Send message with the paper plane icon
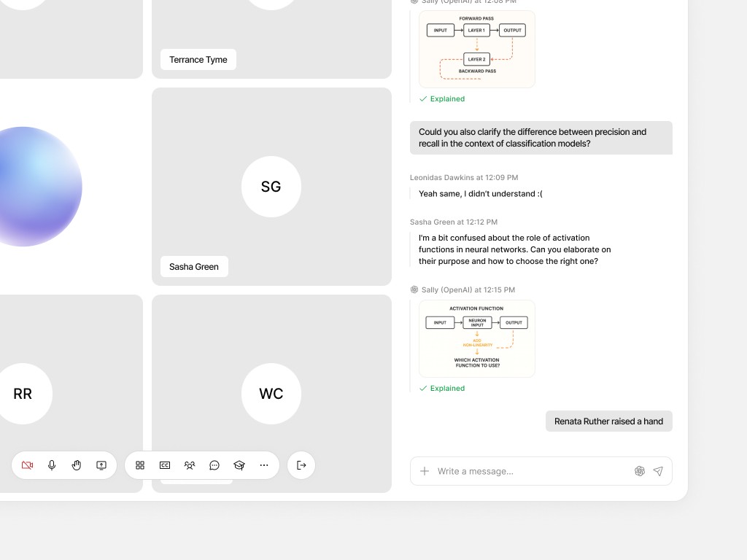 658,471
